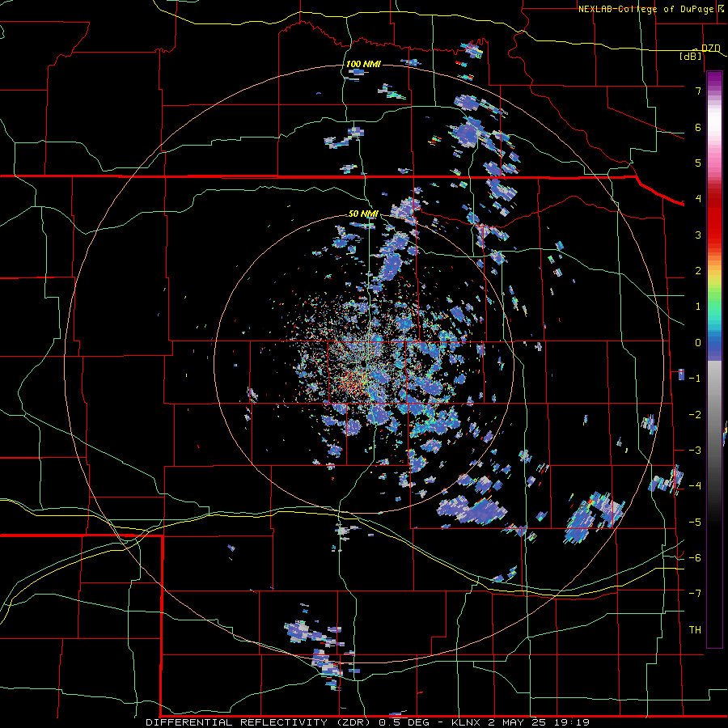Click the -7 dB scale label
728x728 pixels.
(695, 594)
